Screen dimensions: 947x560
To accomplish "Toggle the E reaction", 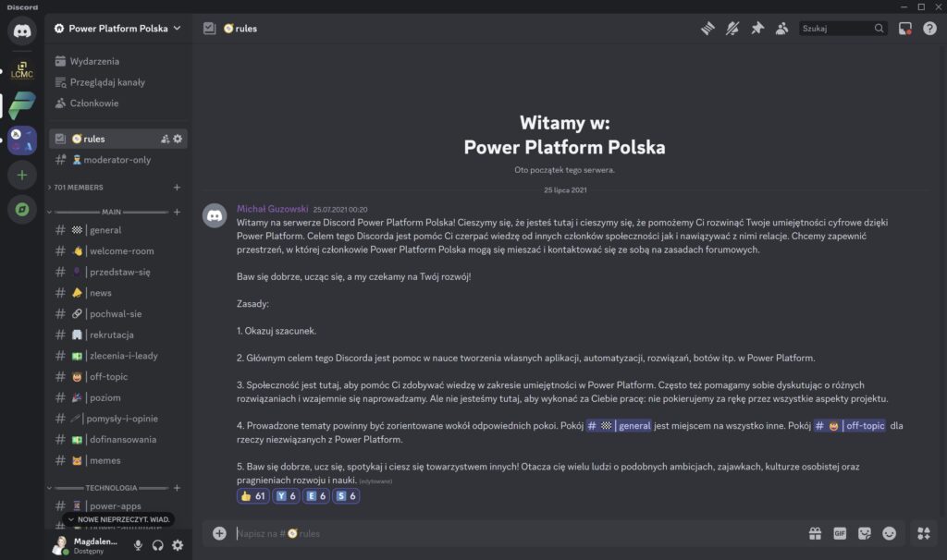I will [x=316, y=496].
